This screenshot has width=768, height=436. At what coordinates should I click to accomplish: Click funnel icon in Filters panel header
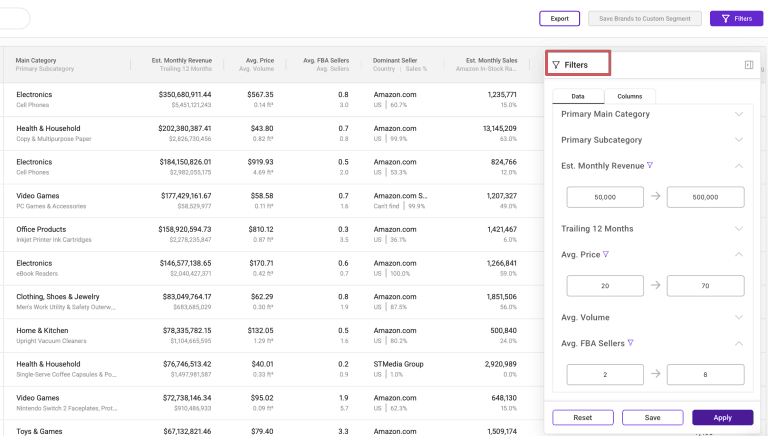556,65
